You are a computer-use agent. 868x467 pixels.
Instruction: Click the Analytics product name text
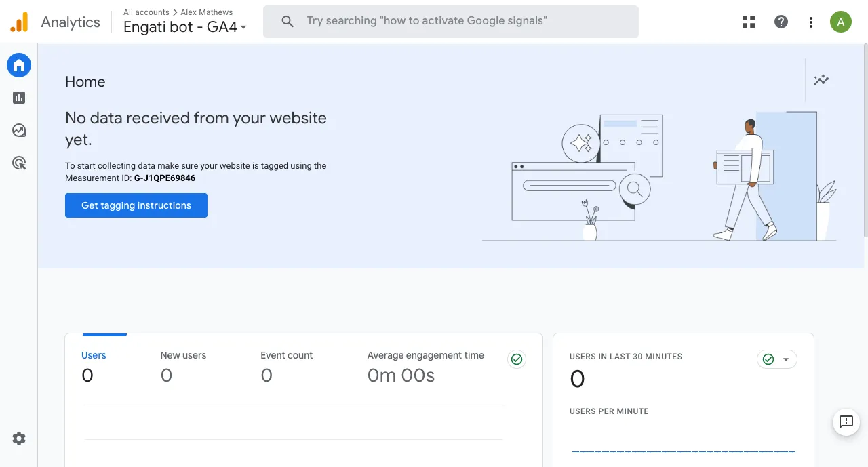(71, 22)
